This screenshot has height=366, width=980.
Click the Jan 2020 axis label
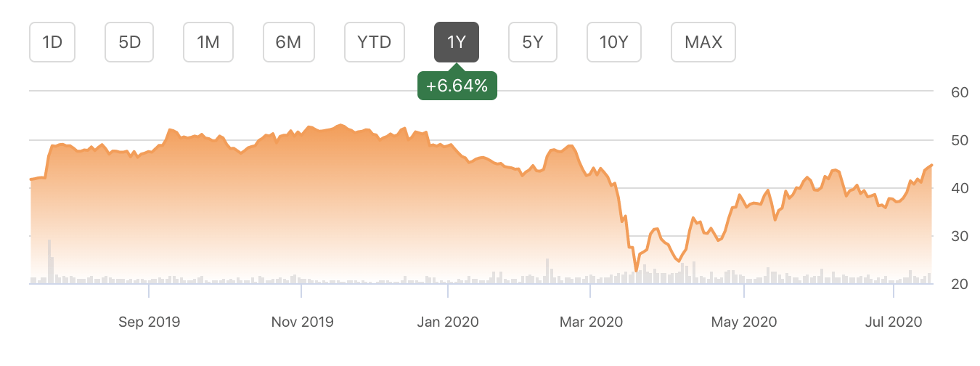(x=449, y=322)
